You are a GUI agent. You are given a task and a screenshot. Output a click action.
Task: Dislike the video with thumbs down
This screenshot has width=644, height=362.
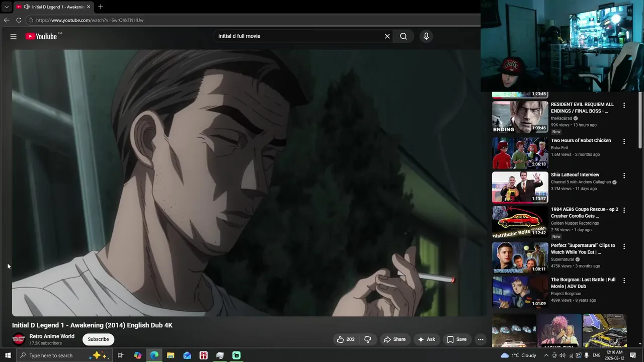[x=368, y=339]
